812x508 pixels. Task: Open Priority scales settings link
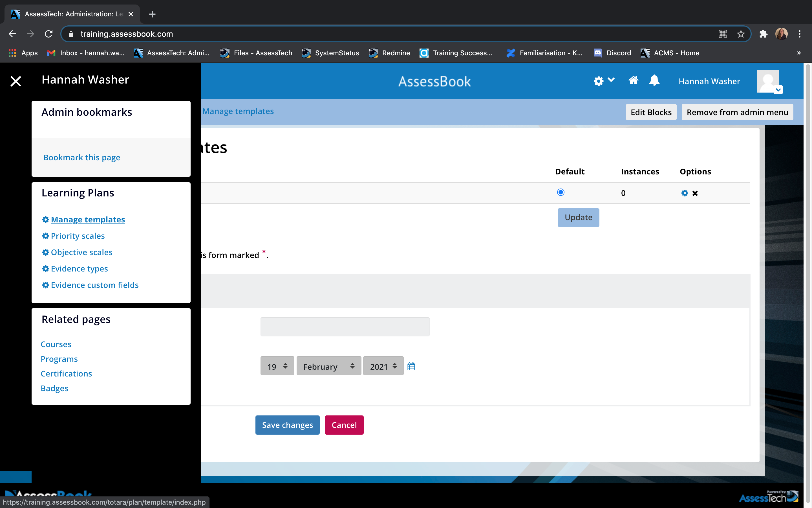click(78, 236)
